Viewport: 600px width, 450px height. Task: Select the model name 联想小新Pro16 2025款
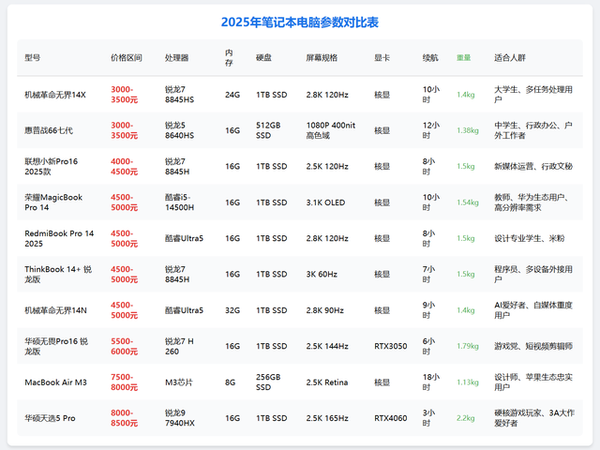51,166
